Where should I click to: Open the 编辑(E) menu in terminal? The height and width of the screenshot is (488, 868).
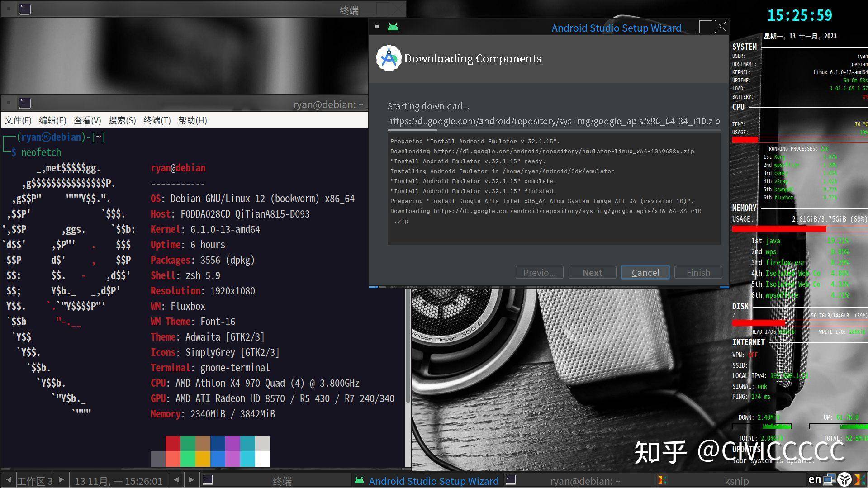point(52,120)
